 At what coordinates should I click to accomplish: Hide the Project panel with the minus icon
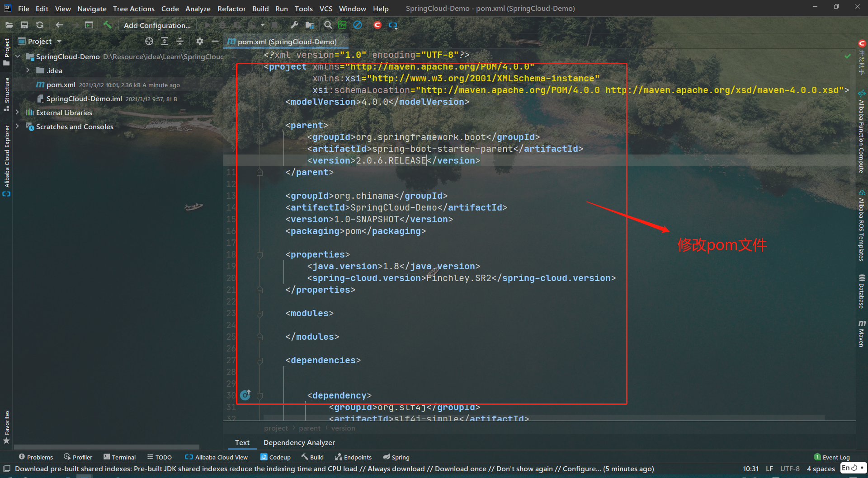coord(215,41)
